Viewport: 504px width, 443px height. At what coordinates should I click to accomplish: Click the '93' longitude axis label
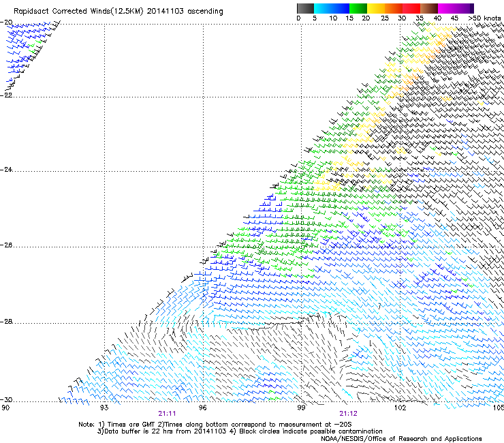click(x=104, y=408)
